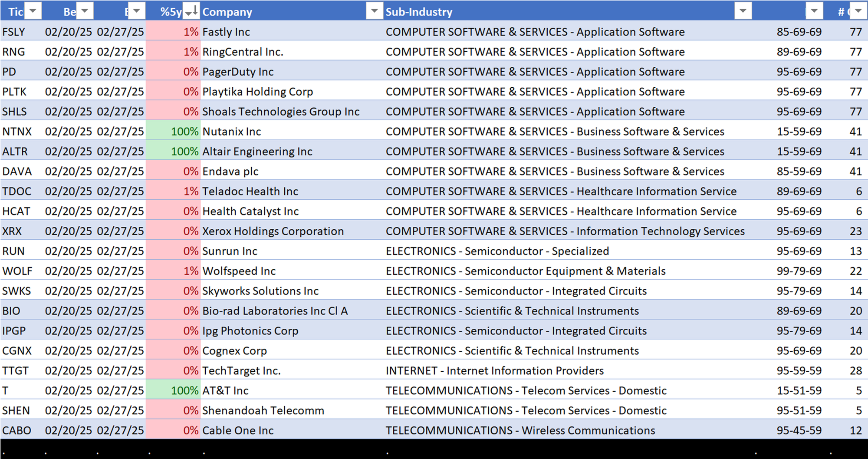Select the Cognex Corp company cell
Screen dimensions: 868x459
click(292, 351)
